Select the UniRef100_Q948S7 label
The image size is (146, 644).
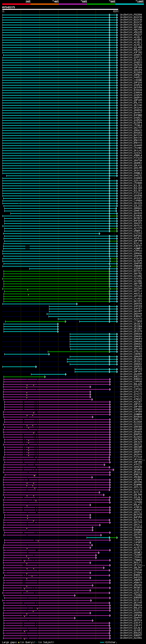point(131,55)
